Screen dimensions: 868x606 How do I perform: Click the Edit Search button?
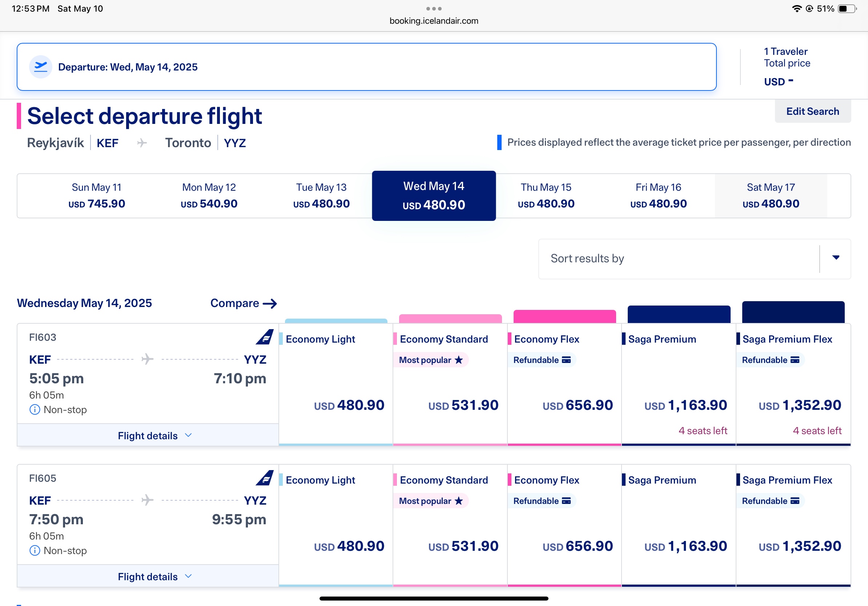pos(812,112)
